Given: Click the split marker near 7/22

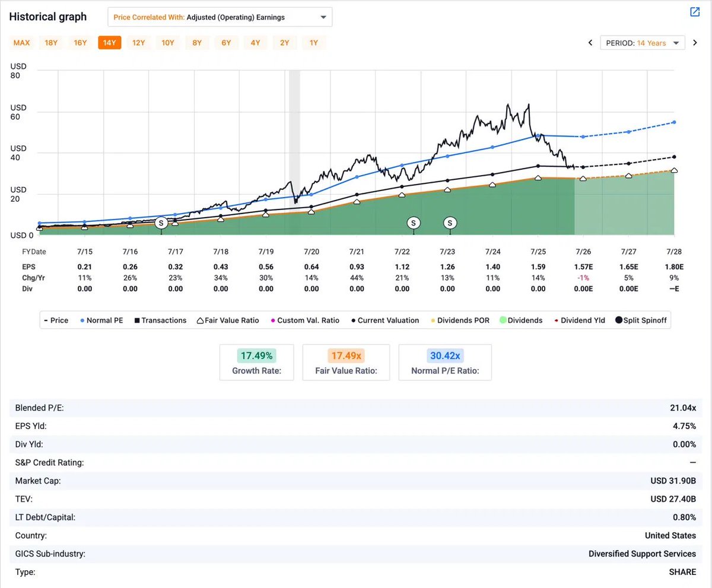Looking at the screenshot, I should click(x=414, y=223).
